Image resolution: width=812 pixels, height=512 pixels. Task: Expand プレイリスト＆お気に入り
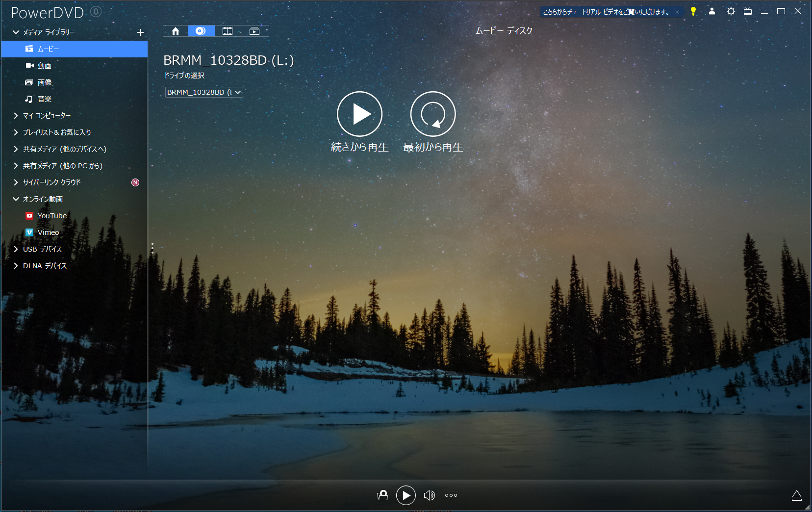point(16,132)
